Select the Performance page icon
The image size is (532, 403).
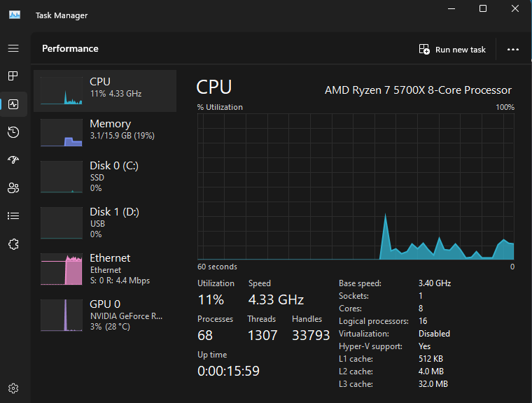coord(13,104)
